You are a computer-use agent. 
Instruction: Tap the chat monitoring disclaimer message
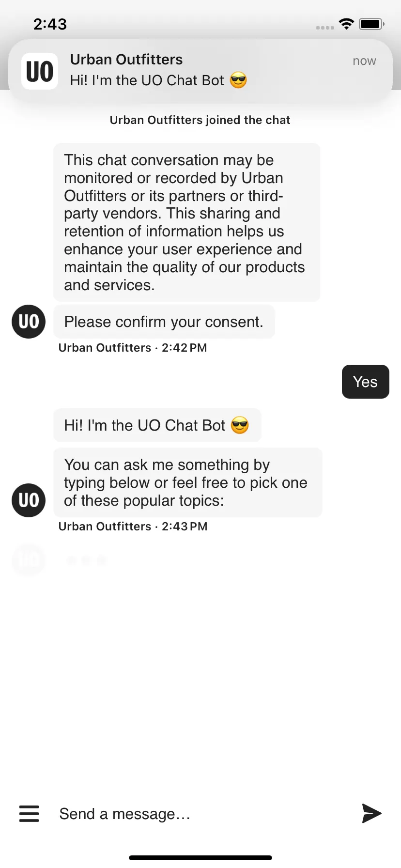pos(187,222)
